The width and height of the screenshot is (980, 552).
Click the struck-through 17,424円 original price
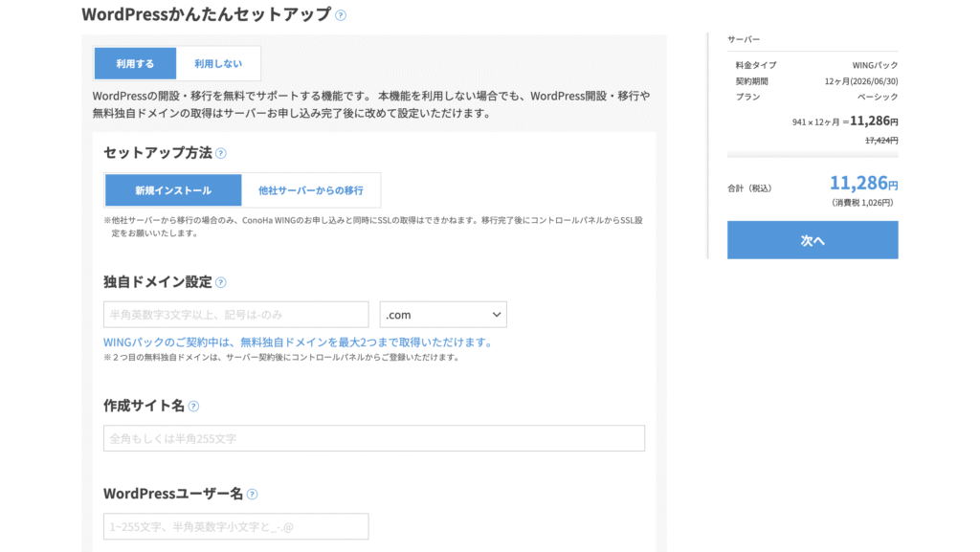pos(880,140)
